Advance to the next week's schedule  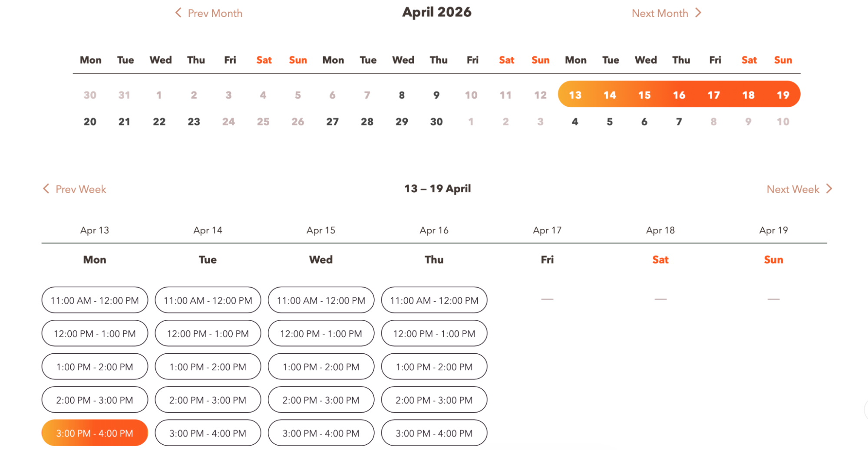(793, 188)
